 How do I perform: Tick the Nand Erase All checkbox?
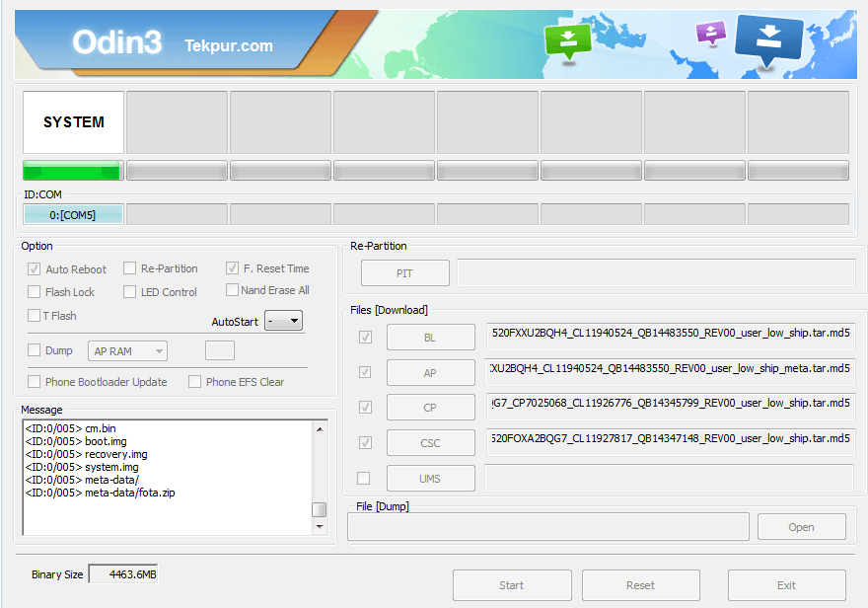[232, 289]
